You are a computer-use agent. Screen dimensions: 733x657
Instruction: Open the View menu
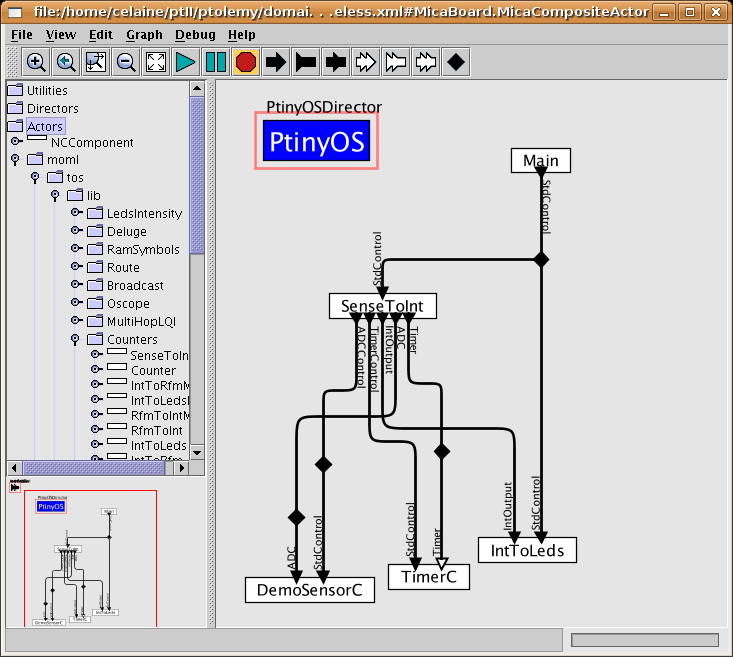click(61, 35)
